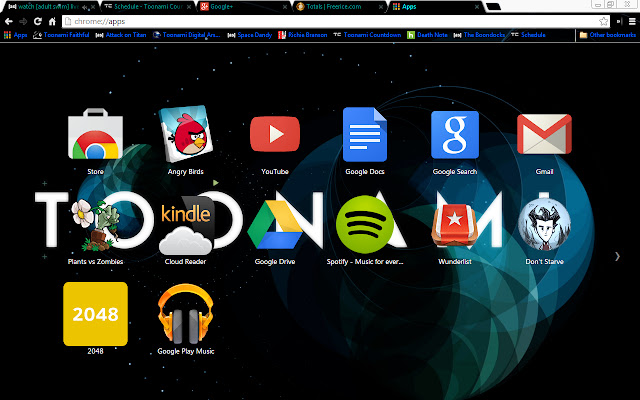Open the Toonami Digital Ars bookmark

[x=187, y=35]
